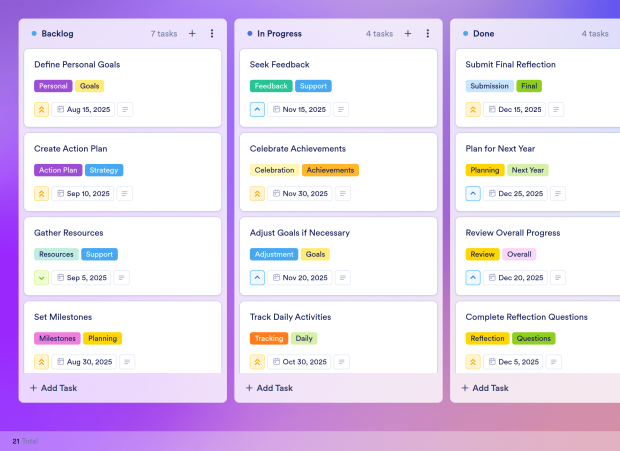Click priority icon on Complete Reflection Questions card

(473, 362)
